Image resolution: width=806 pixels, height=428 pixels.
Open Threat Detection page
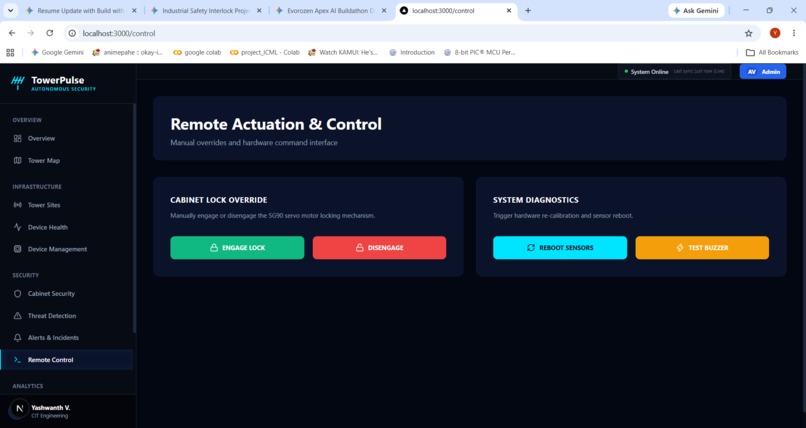point(67,315)
